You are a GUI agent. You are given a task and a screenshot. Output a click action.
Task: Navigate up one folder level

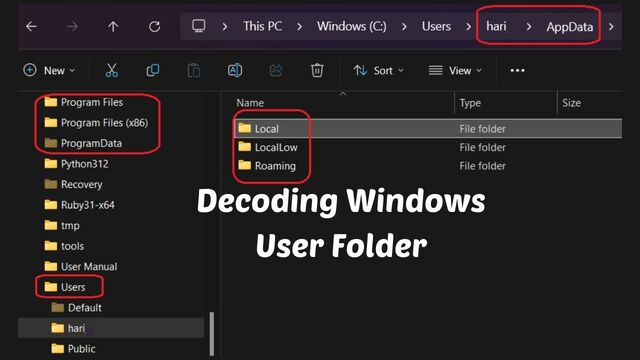pos(113,27)
